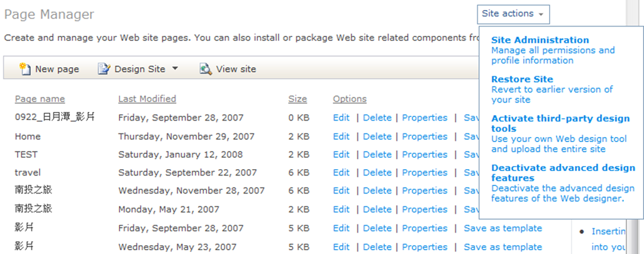
Task: Sort by the Last Modified column header
Action: [x=147, y=99]
